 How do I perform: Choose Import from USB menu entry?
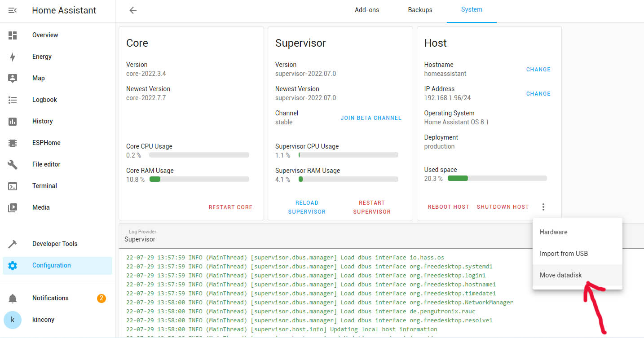point(564,254)
